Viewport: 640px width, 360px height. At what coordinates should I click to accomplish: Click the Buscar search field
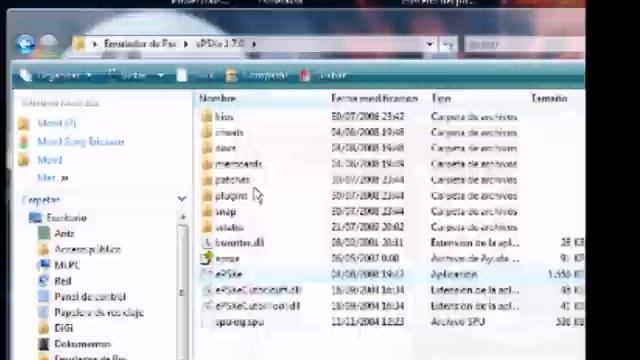coord(525,44)
